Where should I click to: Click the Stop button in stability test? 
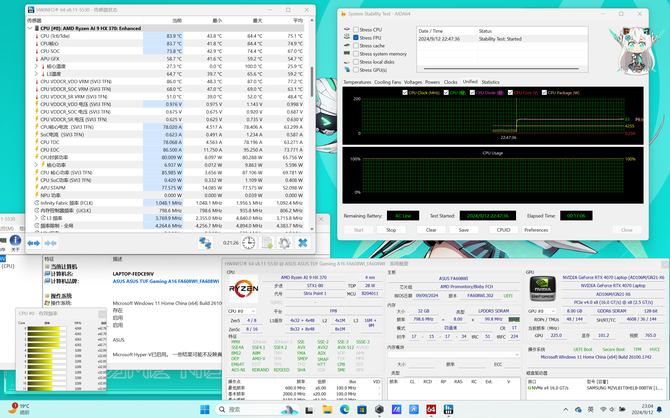pos(391,230)
